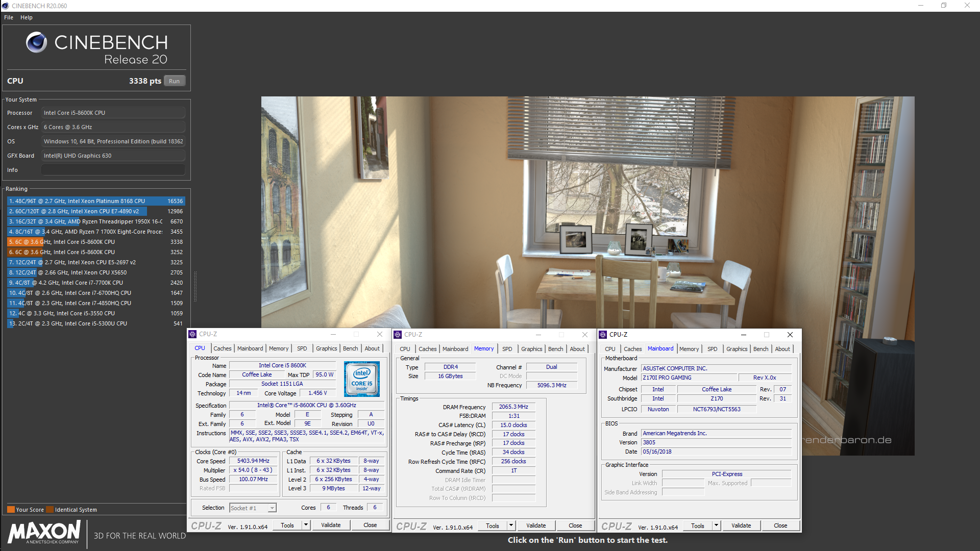Click the MAXON logo at the bottom left
Image resolution: width=980 pixels, height=551 pixels.
[44, 532]
